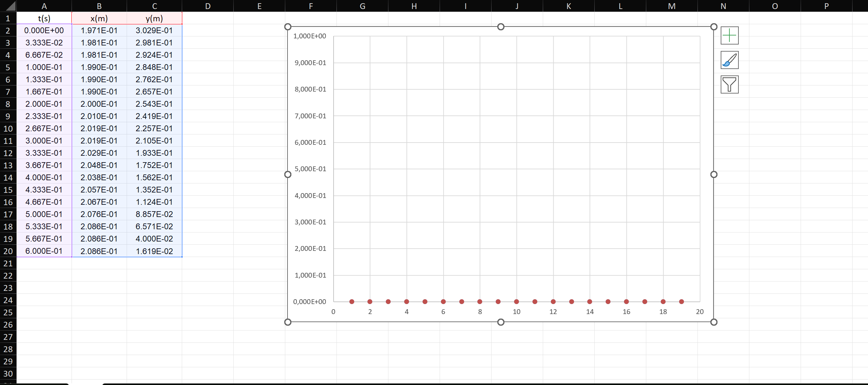Click the t(s) header cell
This screenshot has width=868, height=385.
(x=44, y=18)
